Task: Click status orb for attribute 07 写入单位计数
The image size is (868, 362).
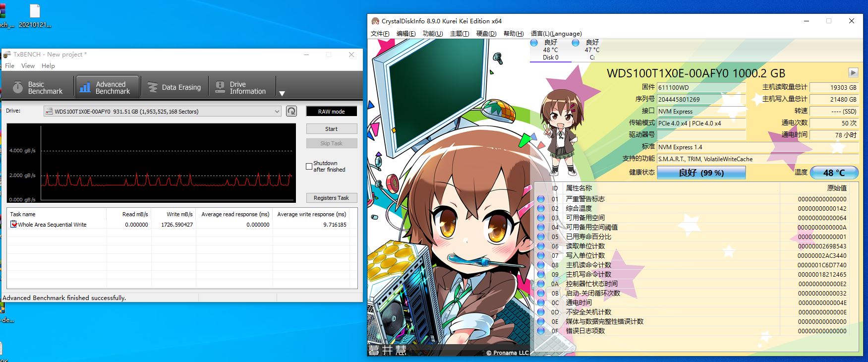Action: 541,255
